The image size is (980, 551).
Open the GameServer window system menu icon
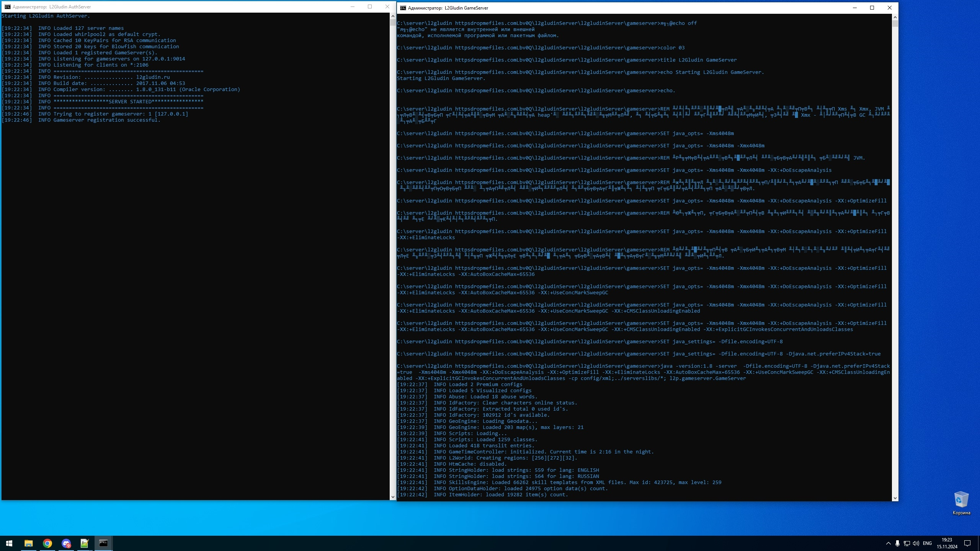coord(403,8)
